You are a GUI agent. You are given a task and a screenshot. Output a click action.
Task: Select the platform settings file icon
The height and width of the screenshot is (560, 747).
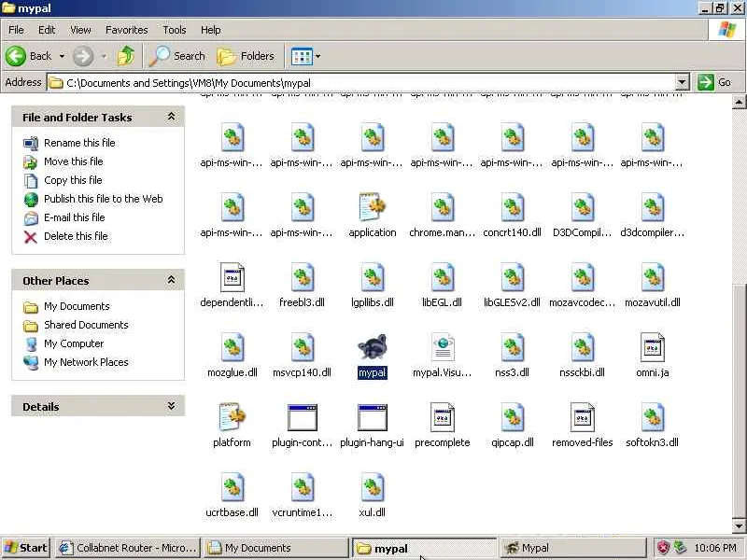[x=232, y=417]
